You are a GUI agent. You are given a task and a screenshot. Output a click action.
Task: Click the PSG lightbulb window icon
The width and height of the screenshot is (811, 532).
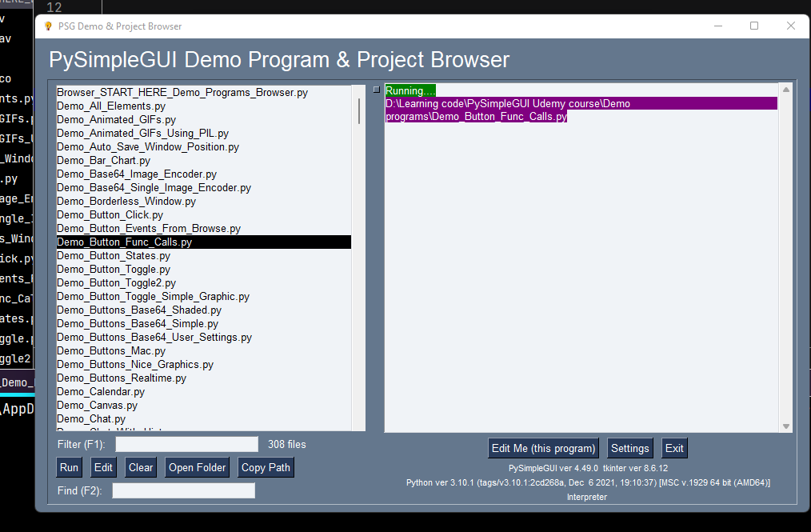[x=48, y=26]
